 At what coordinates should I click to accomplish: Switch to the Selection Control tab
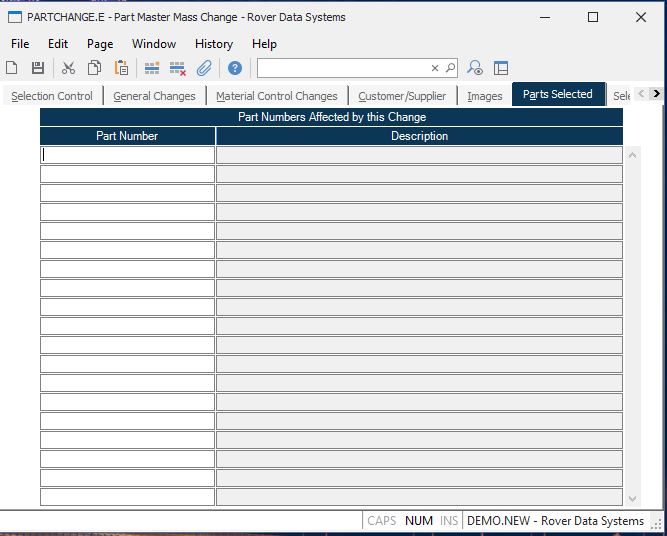(52, 96)
